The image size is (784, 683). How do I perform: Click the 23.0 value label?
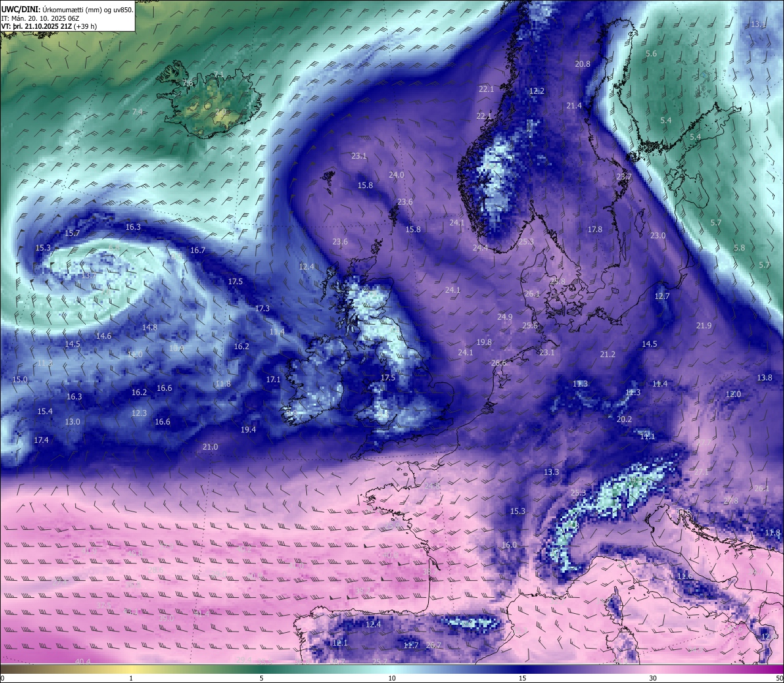pyautogui.click(x=658, y=235)
